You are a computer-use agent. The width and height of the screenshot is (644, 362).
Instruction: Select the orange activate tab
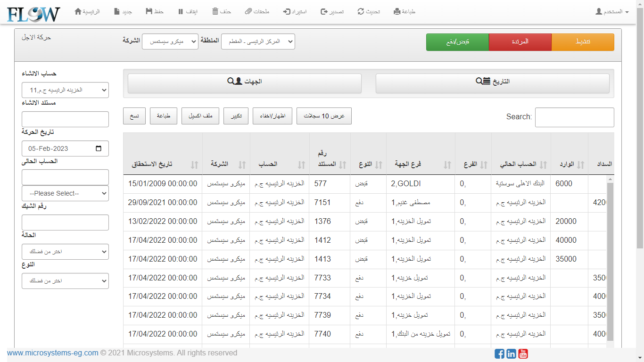[583, 42]
